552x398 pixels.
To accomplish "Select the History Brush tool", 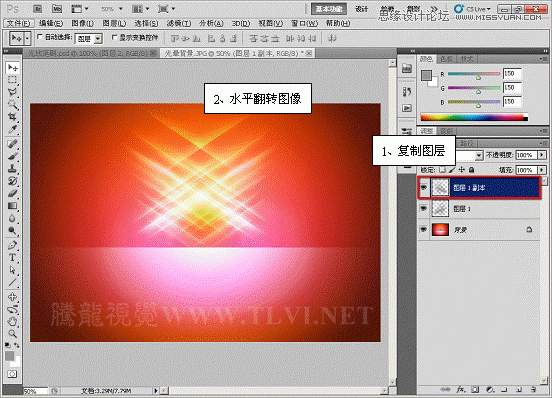I will click(x=13, y=181).
